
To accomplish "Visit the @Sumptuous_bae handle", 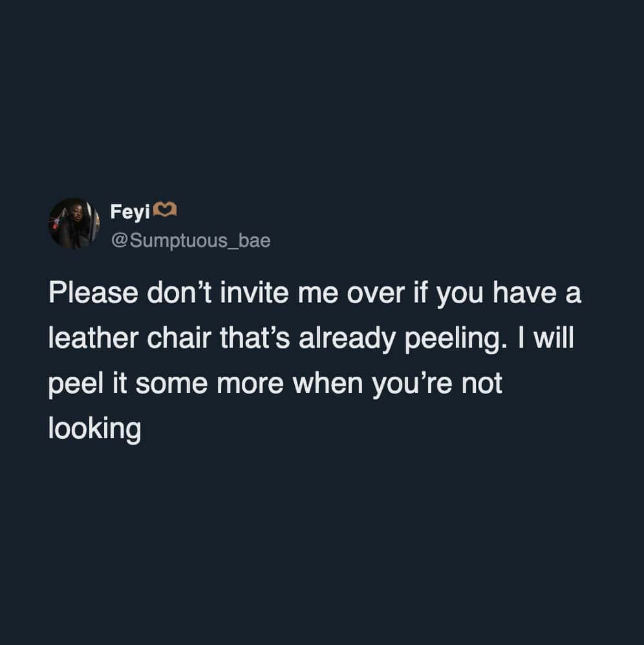I will [x=191, y=240].
